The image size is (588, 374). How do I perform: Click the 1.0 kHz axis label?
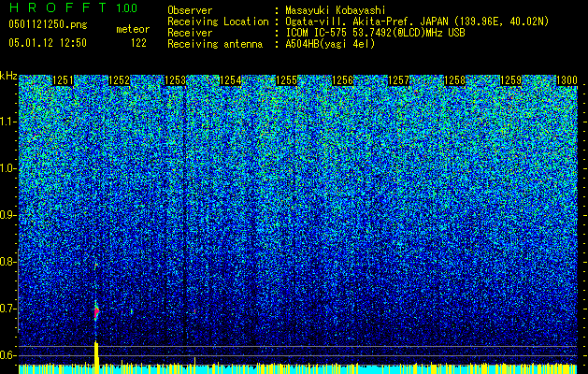[x=7, y=168]
